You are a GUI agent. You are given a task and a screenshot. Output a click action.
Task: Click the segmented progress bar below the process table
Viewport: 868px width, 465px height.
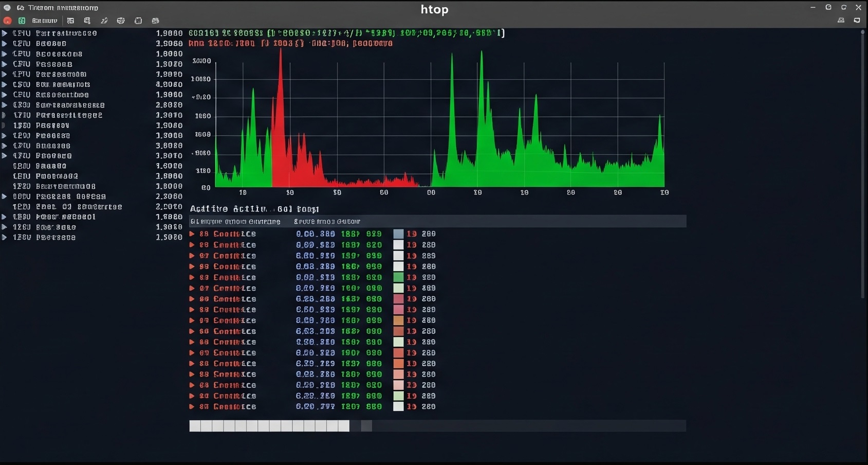tap(269, 426)
